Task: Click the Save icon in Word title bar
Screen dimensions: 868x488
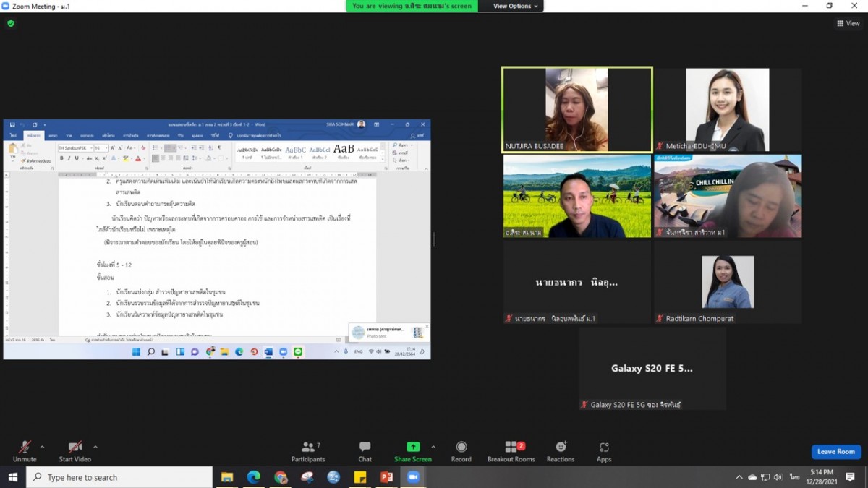Action: (11, 124)
